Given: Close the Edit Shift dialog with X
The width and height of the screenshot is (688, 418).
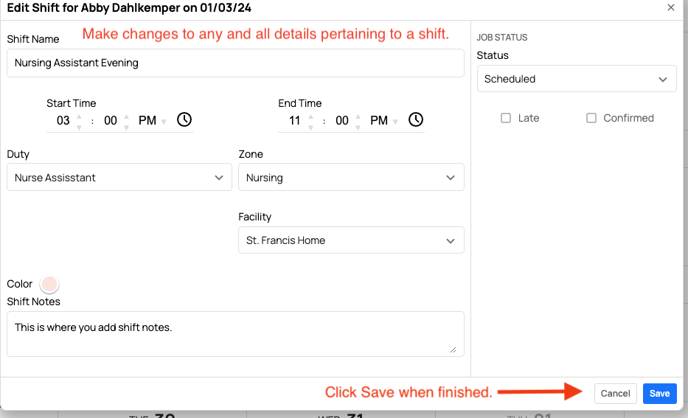Looking at the screenshot, I should [x=670, y=7].
